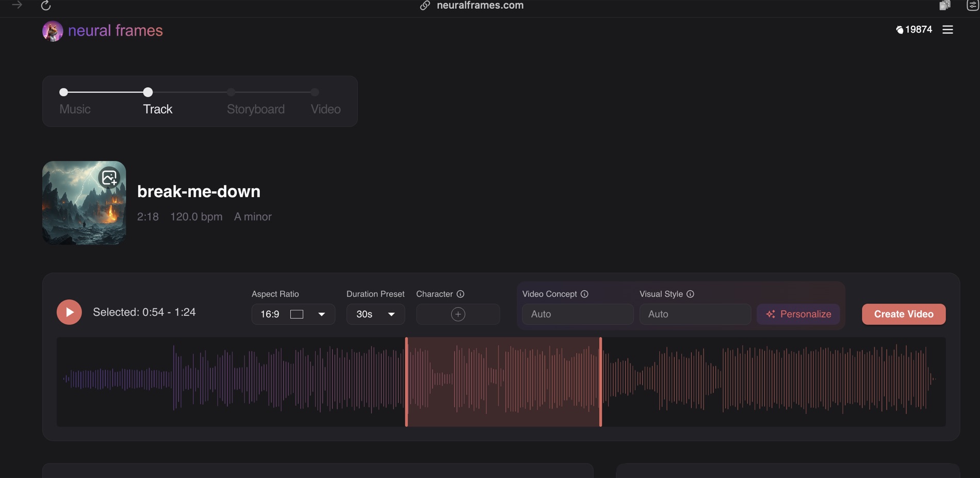Viewport: 980px width, 478px height.
Task: Reload the page with the browser refresh icon
Action: click(x=46, y=6)
